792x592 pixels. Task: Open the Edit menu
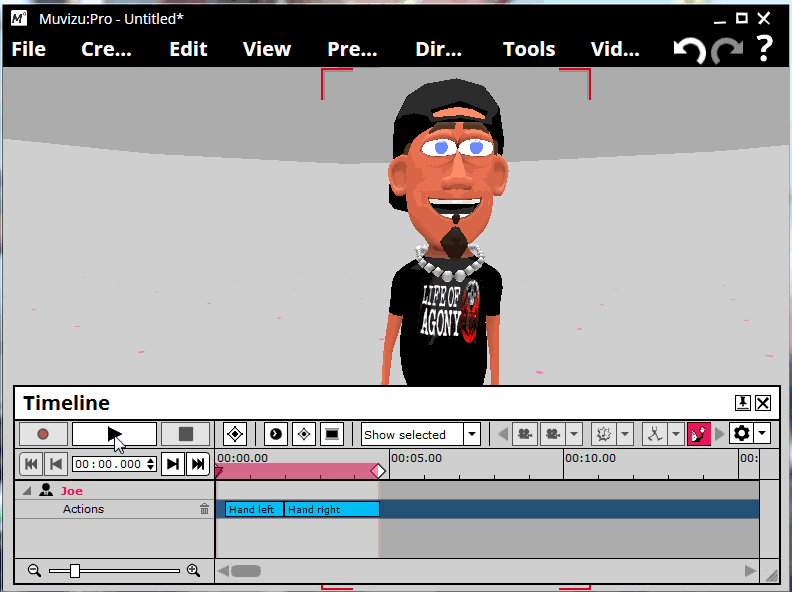tap(188, 49)
